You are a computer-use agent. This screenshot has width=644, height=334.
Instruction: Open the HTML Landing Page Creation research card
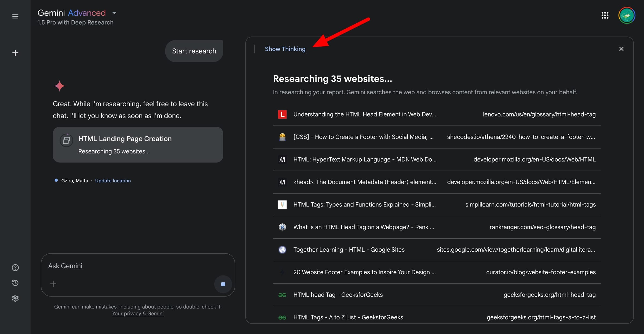pos(138,144)
